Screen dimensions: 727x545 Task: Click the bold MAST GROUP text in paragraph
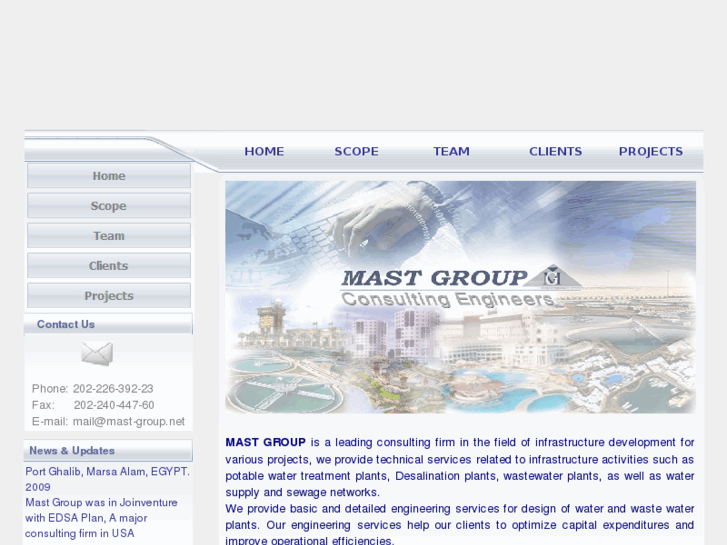point(266,442)
